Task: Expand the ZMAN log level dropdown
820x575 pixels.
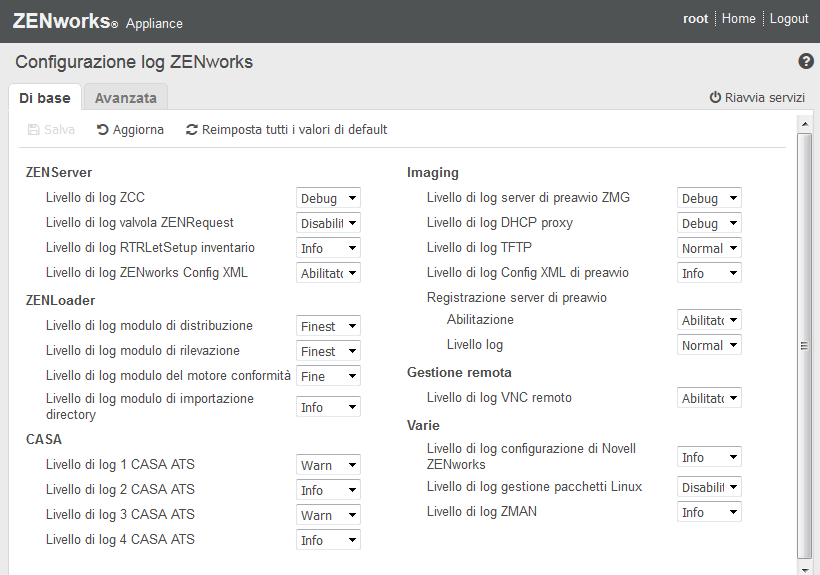Action: (x=709, y=512)
